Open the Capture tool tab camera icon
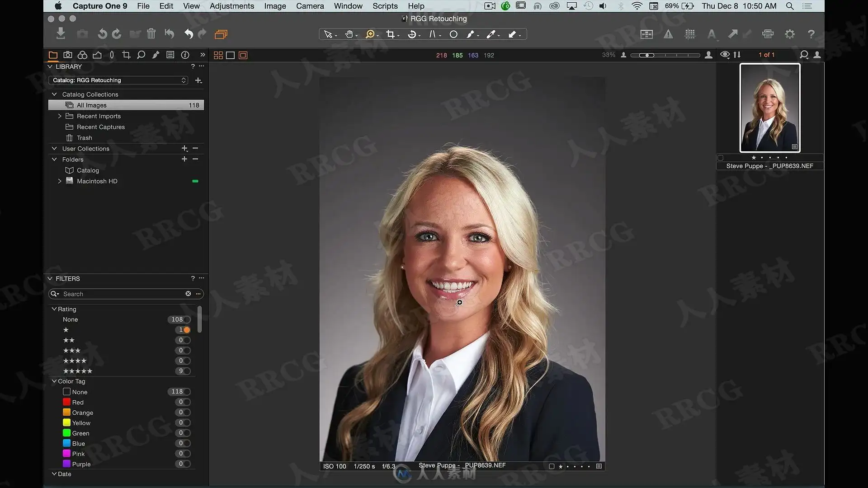The image size is (868, 488). click(68, 55)
